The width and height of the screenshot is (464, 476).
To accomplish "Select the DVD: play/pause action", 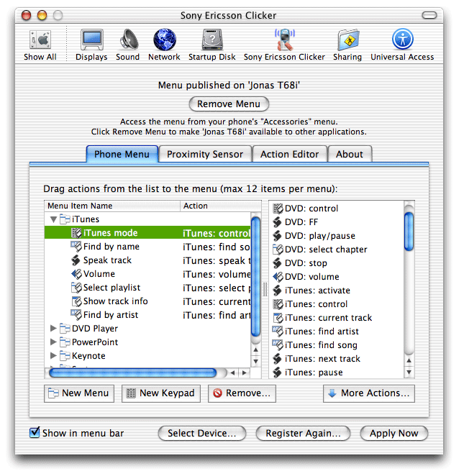I will coord(337,236).
